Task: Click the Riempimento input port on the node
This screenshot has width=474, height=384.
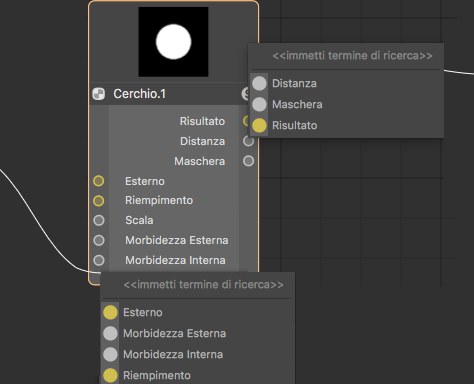Action: click(98, 201)
